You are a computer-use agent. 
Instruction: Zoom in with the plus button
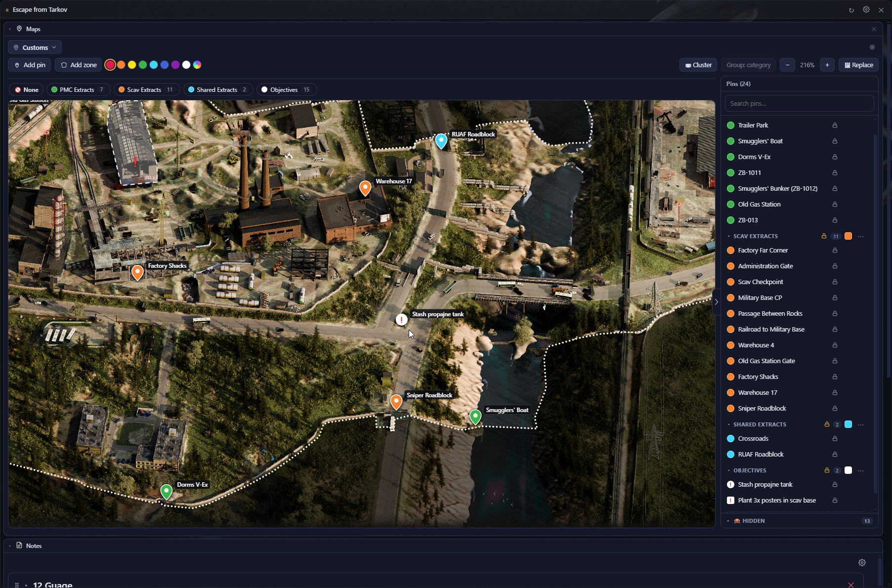(827, 65)
